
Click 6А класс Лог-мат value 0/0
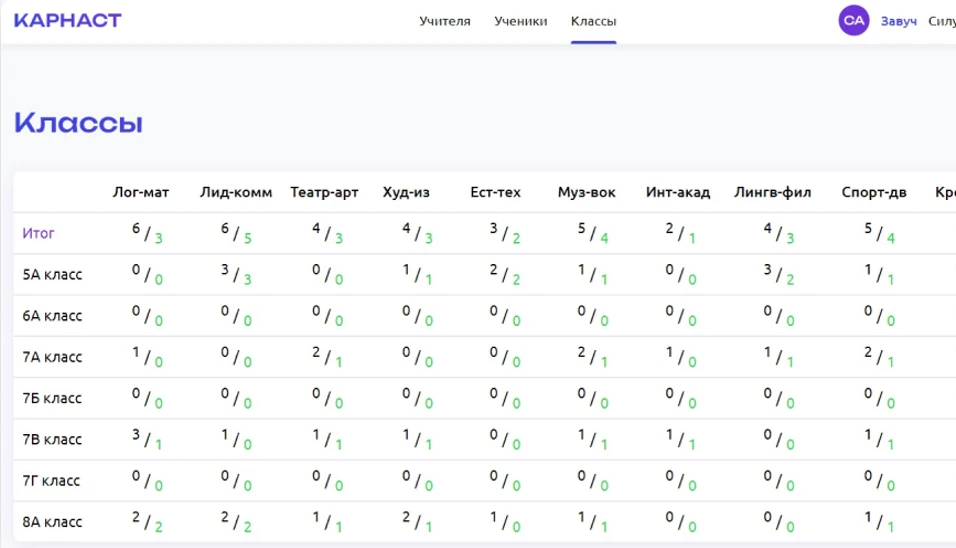coord(147,316)
